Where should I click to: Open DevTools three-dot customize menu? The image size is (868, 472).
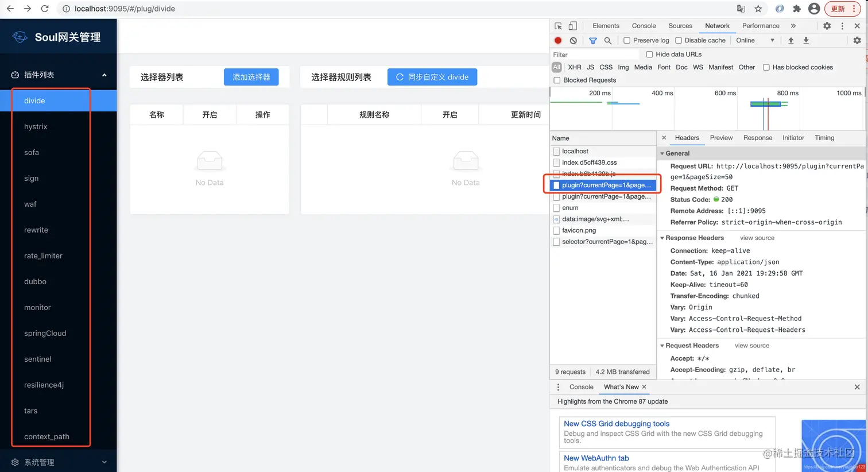click(x=842, y=26)
